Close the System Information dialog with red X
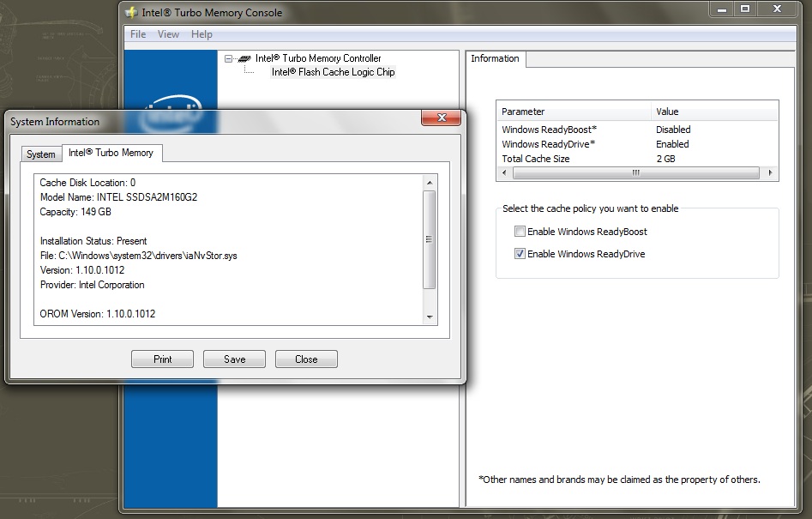Viewport: 812px width, 519px height. click(x=442, y=118)
